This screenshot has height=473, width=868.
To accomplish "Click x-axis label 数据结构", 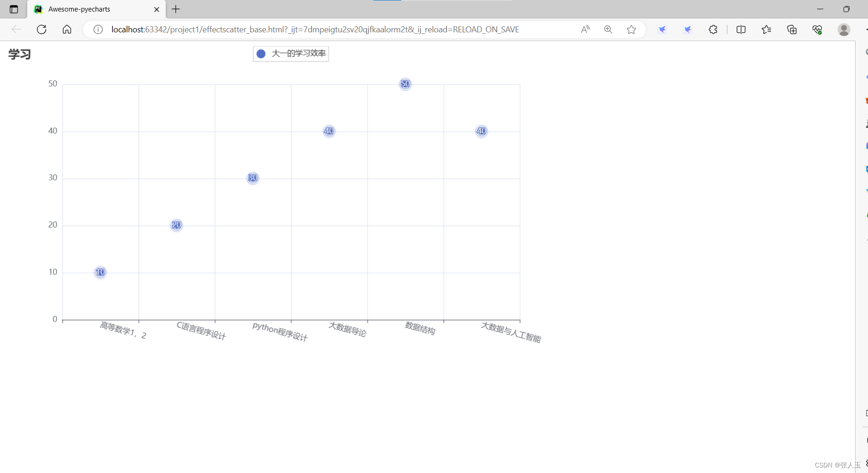I will tap(420, 328).
